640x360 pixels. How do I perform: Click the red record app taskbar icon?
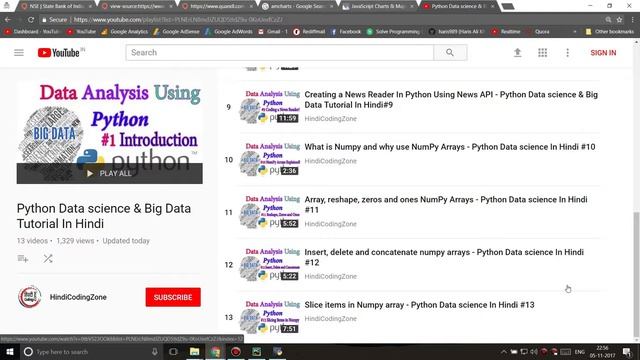click(236, 351)
